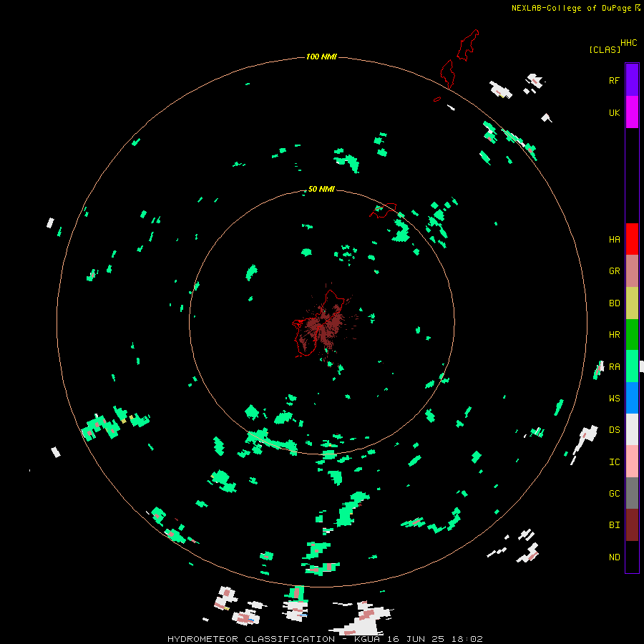Click the purple RF color swatch in legend
The width and height of the screenshot is (644, 644).
coord(632,80)
